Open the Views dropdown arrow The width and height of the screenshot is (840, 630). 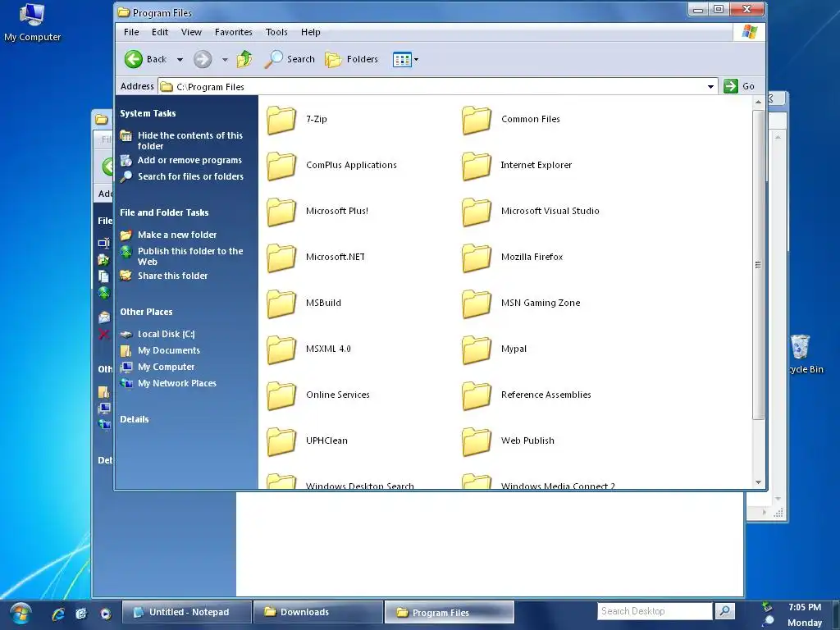click(x=416, y=59)
